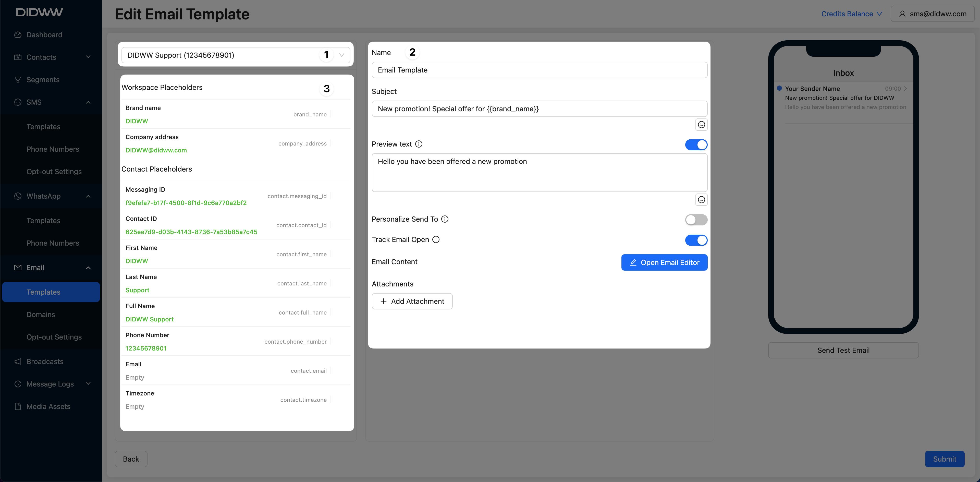
Task: Go to Segments in the sidebar
Action: click(x=43, y=80)
